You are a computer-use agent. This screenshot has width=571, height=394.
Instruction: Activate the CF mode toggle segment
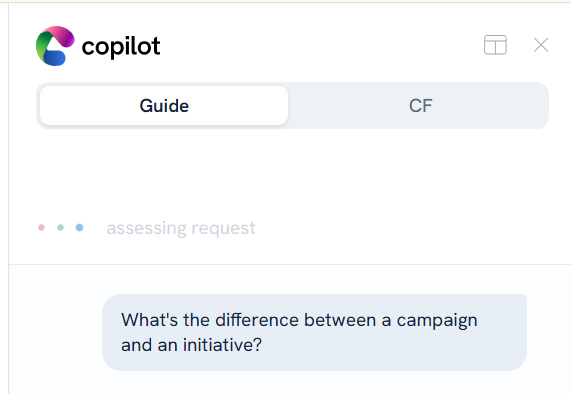tap(420, 106)
